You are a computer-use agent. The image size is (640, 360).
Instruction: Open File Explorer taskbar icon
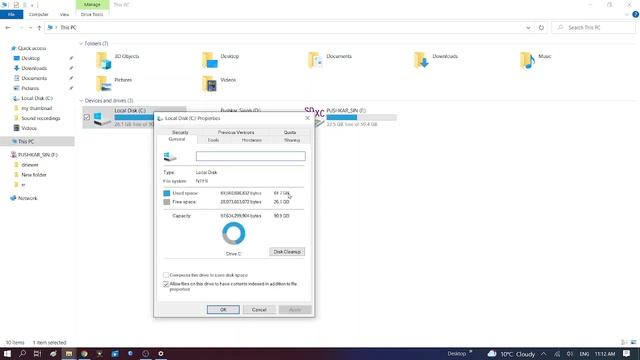pos(69,354)
